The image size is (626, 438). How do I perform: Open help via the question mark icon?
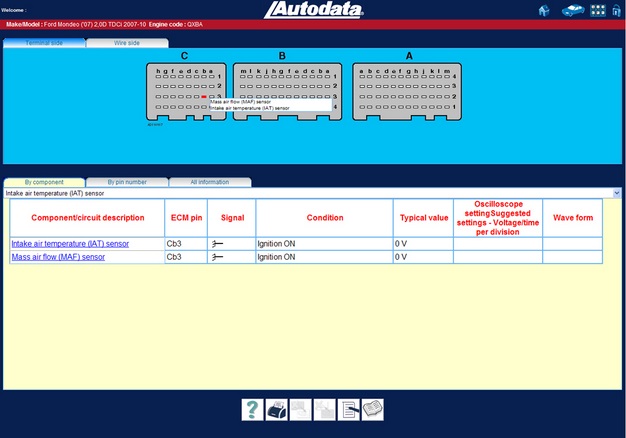[x=252, y=409]
